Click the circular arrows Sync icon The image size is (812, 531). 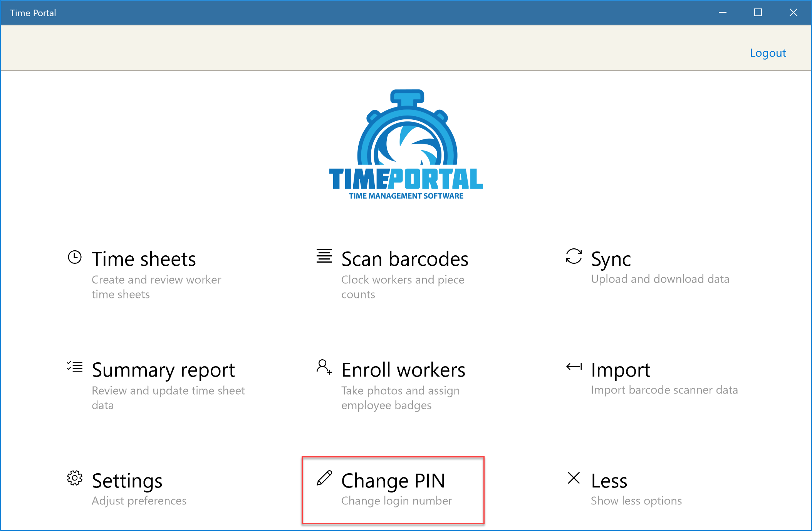(574, 256)
